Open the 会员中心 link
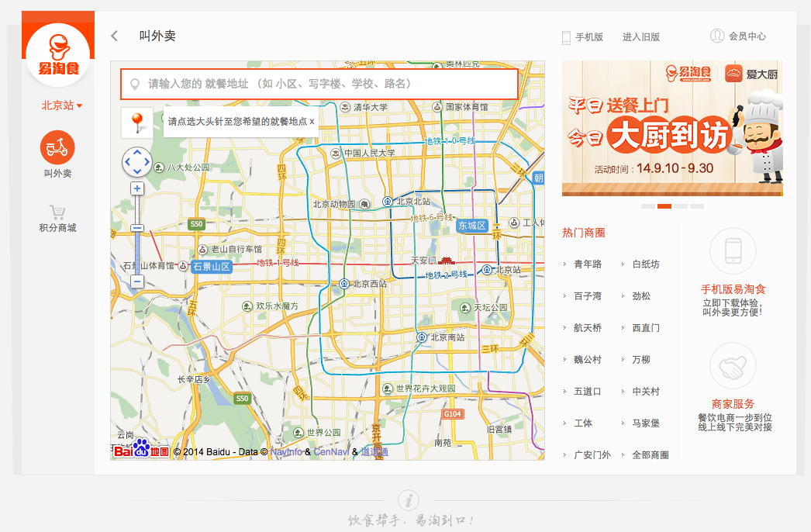Image resolution: width=811 pixels, height=532 pixels. click(747, 36)
